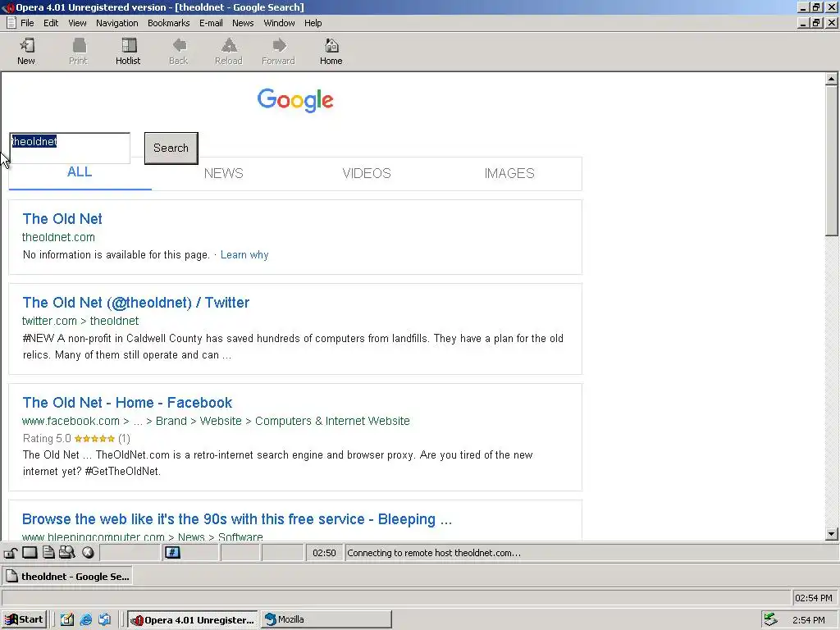This screenshot has height=630, width=840.
Task: Click the 'Connecting to remote host' status text
Action: [434, 553]
